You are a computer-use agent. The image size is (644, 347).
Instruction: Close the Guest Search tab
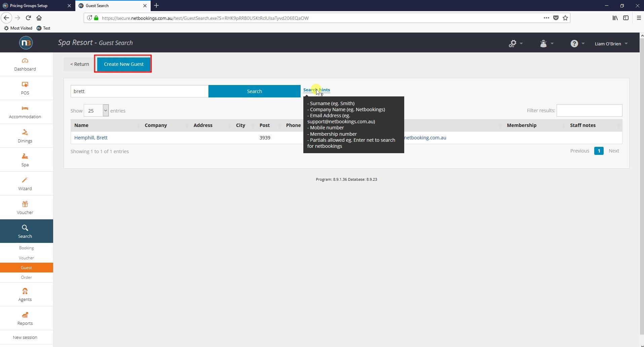(x=145, y=6)
